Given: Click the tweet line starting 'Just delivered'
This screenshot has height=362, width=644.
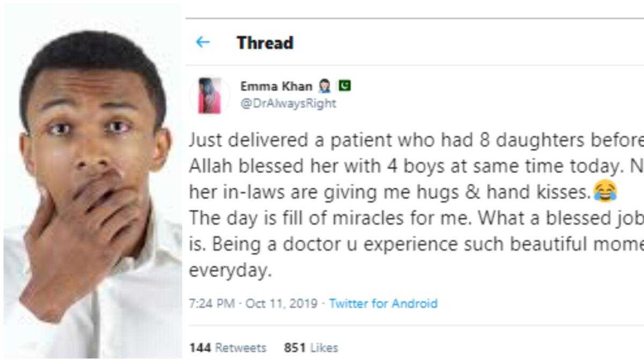Looking at the screenshot, I should click(x=416, y=140).
